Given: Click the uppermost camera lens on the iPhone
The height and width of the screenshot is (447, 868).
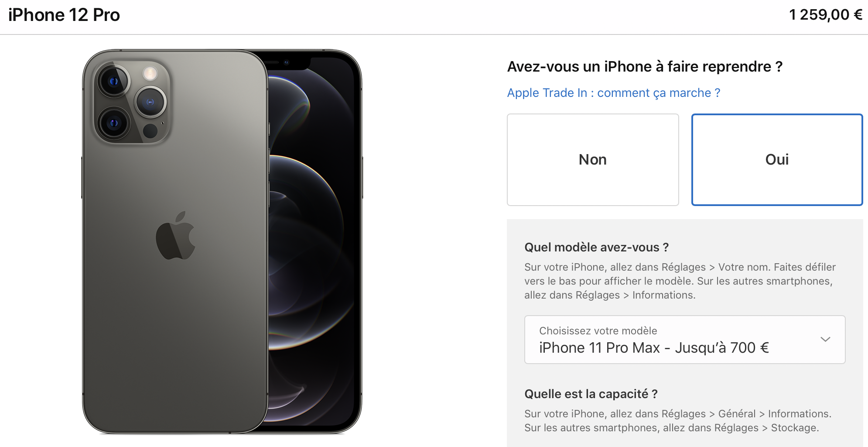Looking at the screenshot, I should click(113, 82).
